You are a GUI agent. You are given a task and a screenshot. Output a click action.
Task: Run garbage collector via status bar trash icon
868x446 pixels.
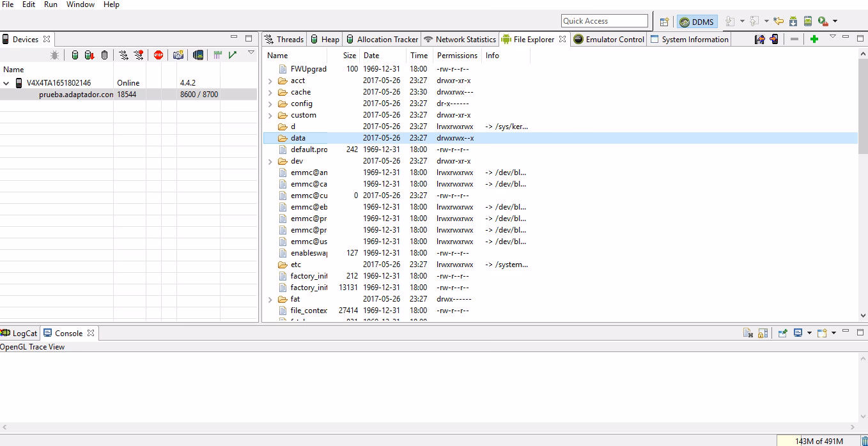coord(864,441)
